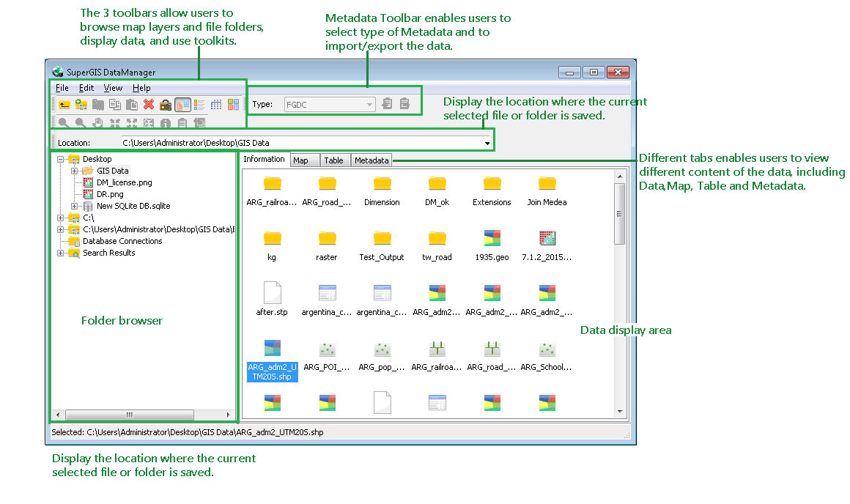Image resolution: width=850 pixels, height=504 pixels.
Task: Open the Toolbox briefcase icon
Action: [166, 105]
